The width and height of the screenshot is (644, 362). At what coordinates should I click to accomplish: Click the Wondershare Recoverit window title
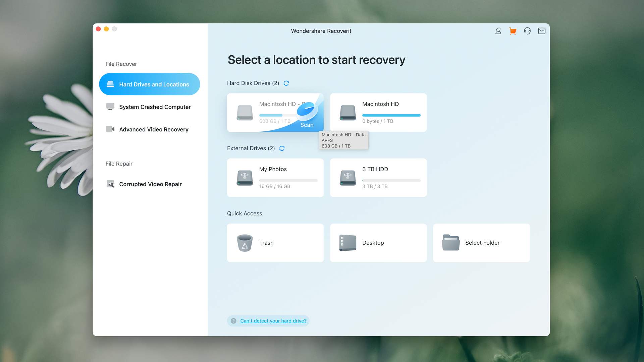[321, 31]
